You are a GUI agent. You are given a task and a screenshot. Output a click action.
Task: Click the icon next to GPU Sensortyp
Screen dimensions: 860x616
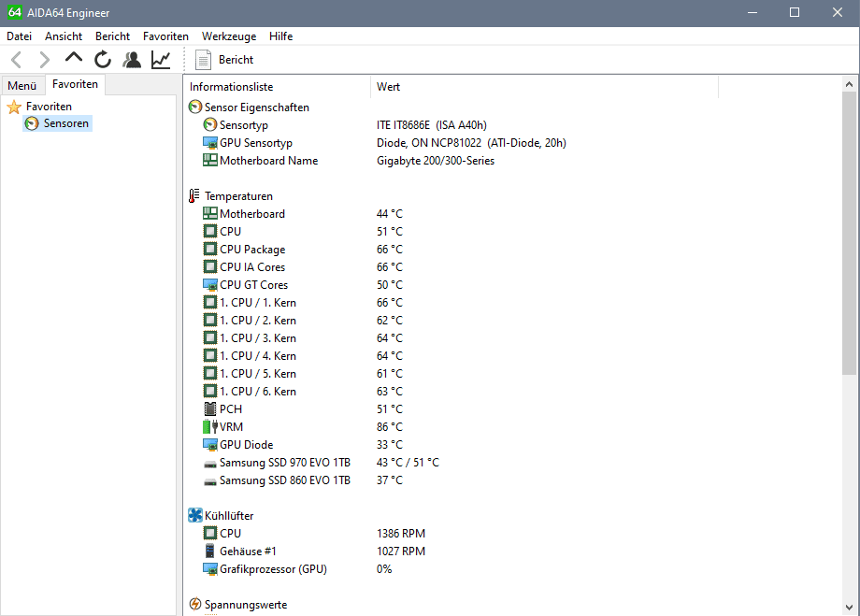[210, 143]
